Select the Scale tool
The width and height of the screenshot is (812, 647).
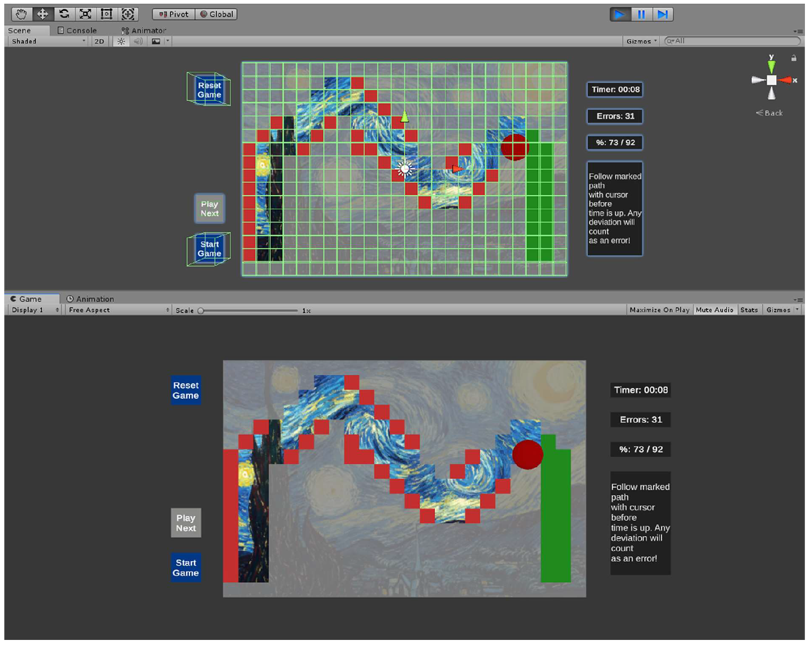[85, 14]
